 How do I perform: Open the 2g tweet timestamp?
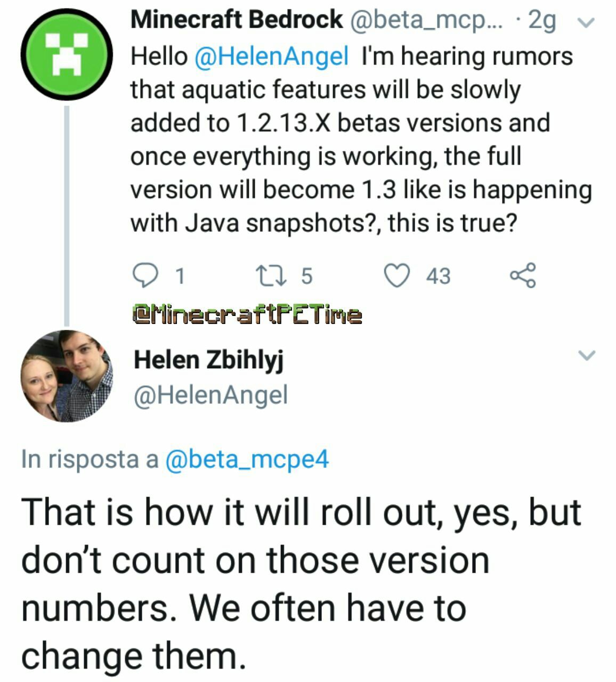[x=542, y=20]
